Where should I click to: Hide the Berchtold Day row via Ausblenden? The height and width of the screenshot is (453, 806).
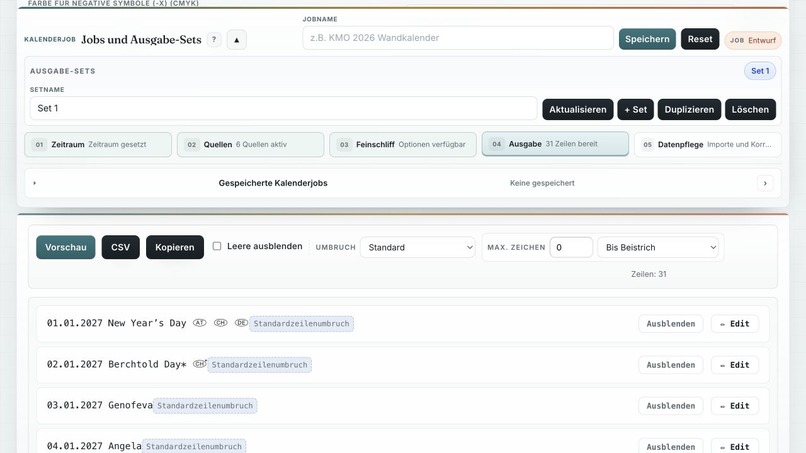coord(670,365)
